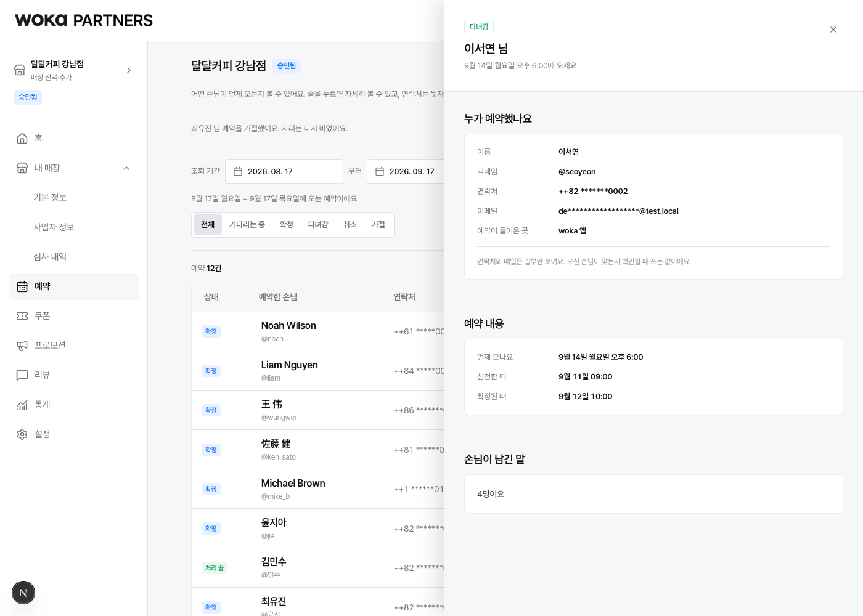Click the home icon in the sidebar
The width and height of the screenshot is (863, 616).
[22, 139]
